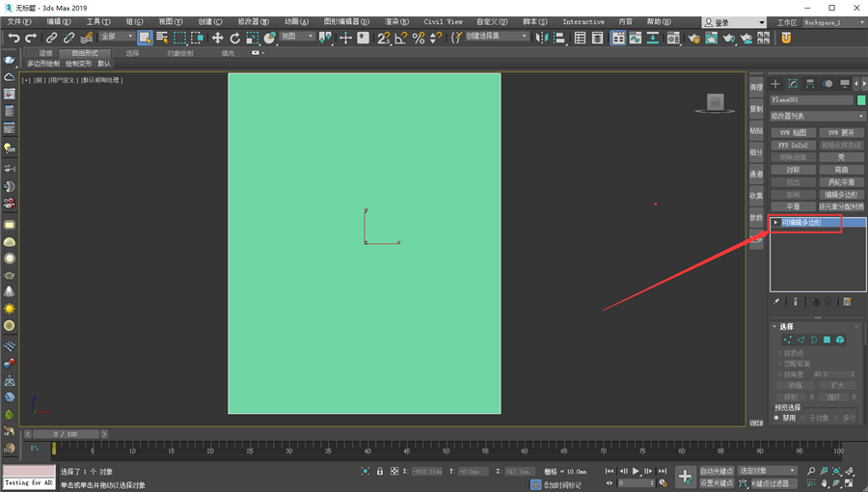Select Border sub-object level icon
Screen dimensions: 868x492
pyautogui.click(x=814, y=340)
